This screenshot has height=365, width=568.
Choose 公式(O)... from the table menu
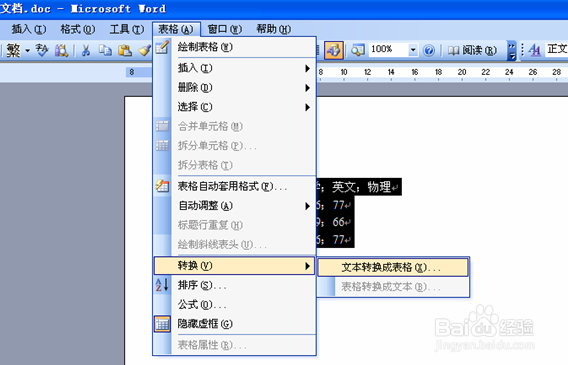coord(234,305)
